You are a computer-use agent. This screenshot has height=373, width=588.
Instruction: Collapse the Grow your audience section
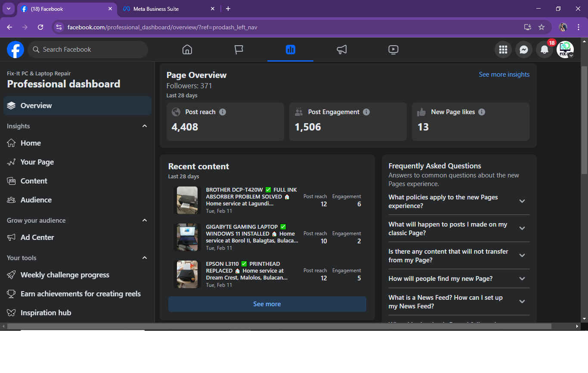(145, 221)
